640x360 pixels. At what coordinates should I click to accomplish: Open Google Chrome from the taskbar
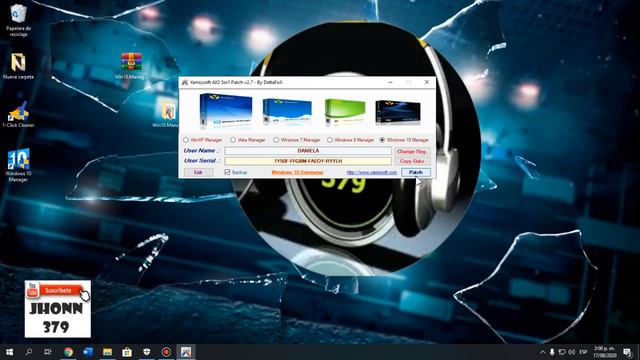point(68,352)
